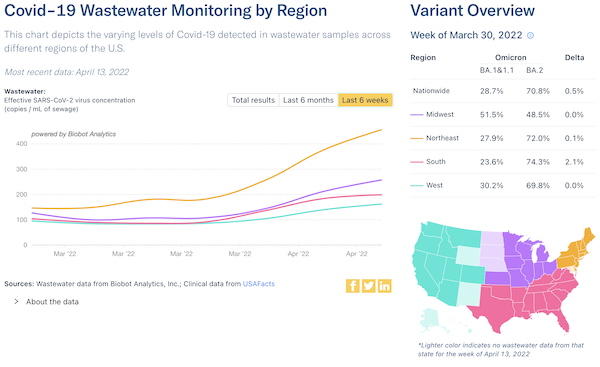Viewport: 600px width, 367px height.
Task: Click the Omicron column header
Action: (x=510, y=57)
